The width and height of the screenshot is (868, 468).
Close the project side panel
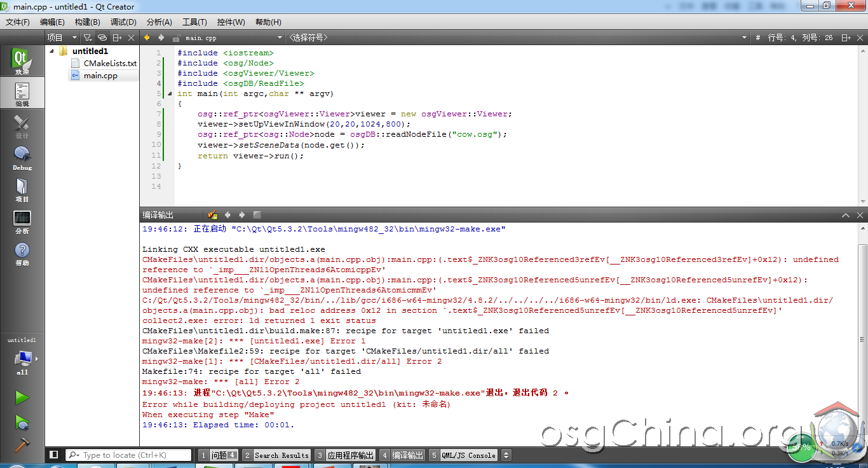132,38
